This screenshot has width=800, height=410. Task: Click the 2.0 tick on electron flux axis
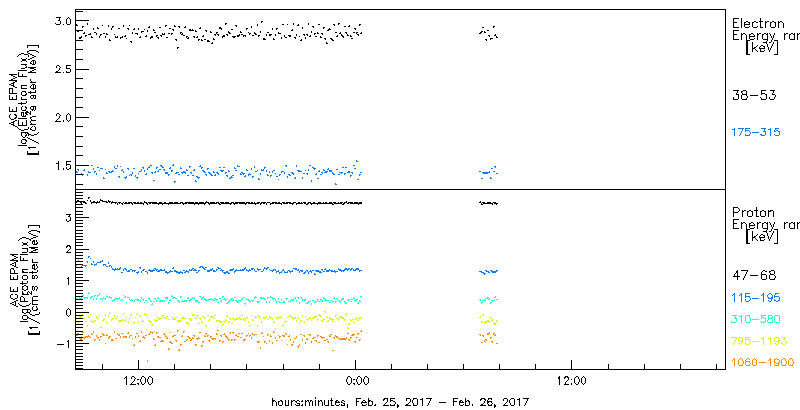(61, 118)
